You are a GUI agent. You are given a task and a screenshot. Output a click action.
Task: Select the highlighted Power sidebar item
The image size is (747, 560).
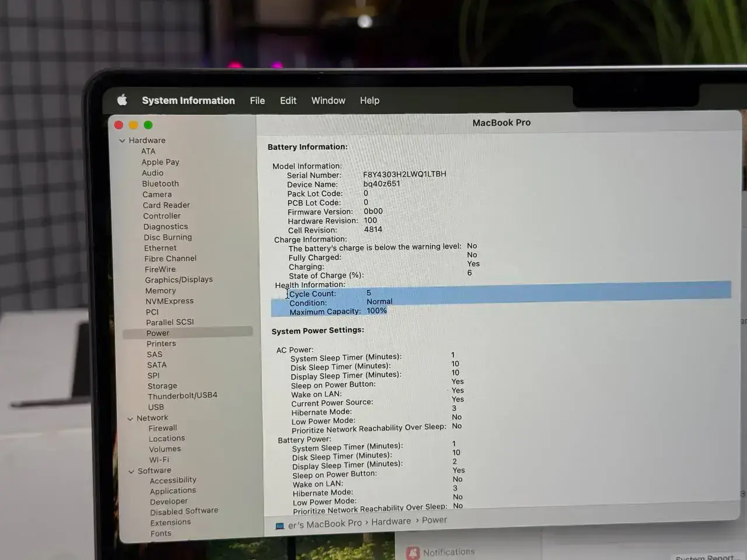pos(187,332)
